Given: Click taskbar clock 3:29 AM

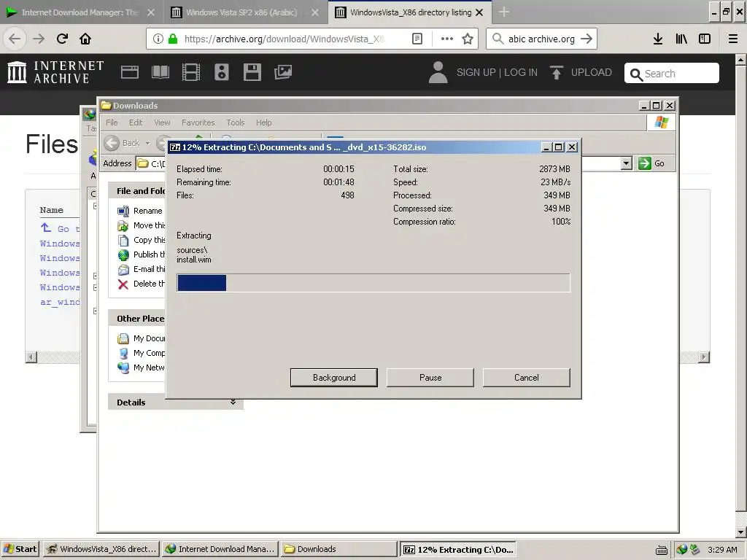Looking at the screenshot, I should point(722,550).
